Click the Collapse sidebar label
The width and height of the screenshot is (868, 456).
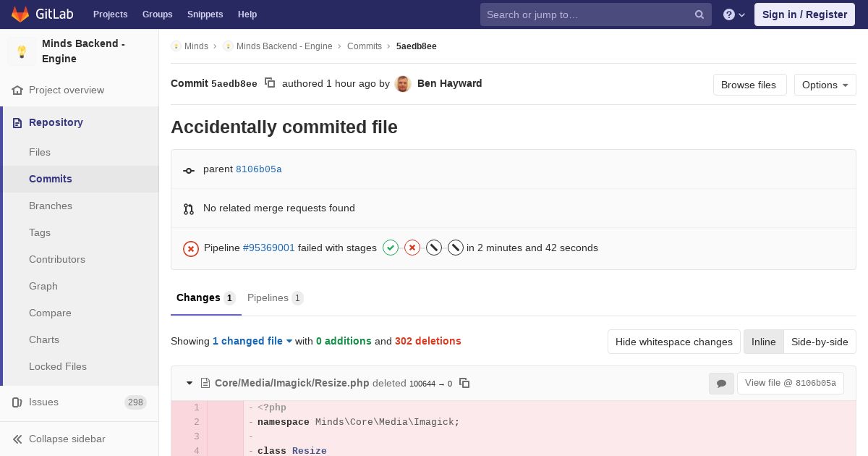tap(67, 439)
